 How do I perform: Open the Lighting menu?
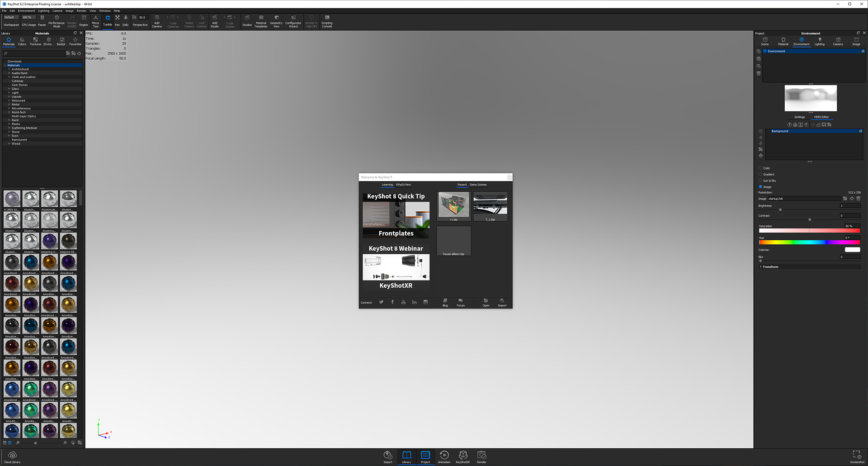coord(43,10)
